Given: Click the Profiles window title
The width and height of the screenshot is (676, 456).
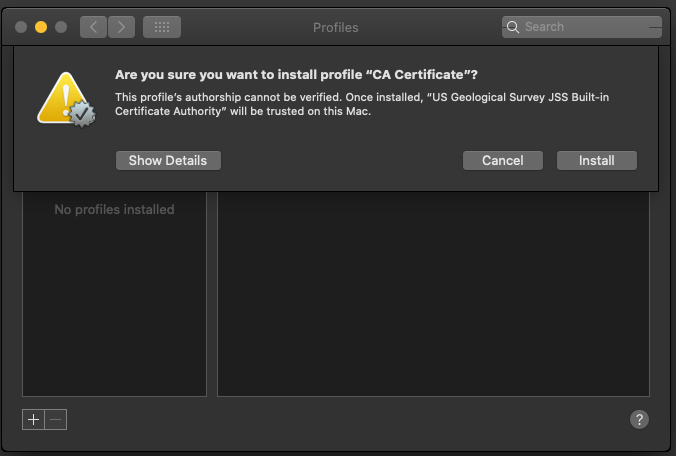Looking at the screenshot, I should 335,28.
